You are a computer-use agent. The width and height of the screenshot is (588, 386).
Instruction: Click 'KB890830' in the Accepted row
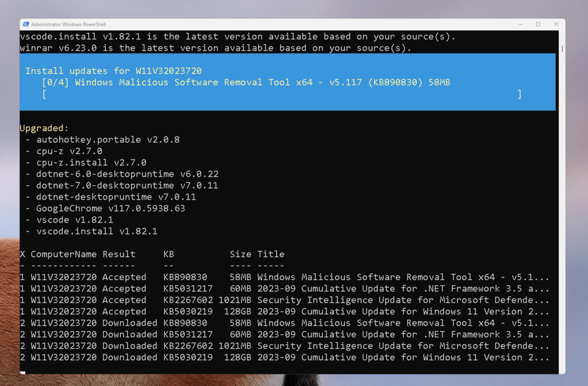click(x=185, y=277)
